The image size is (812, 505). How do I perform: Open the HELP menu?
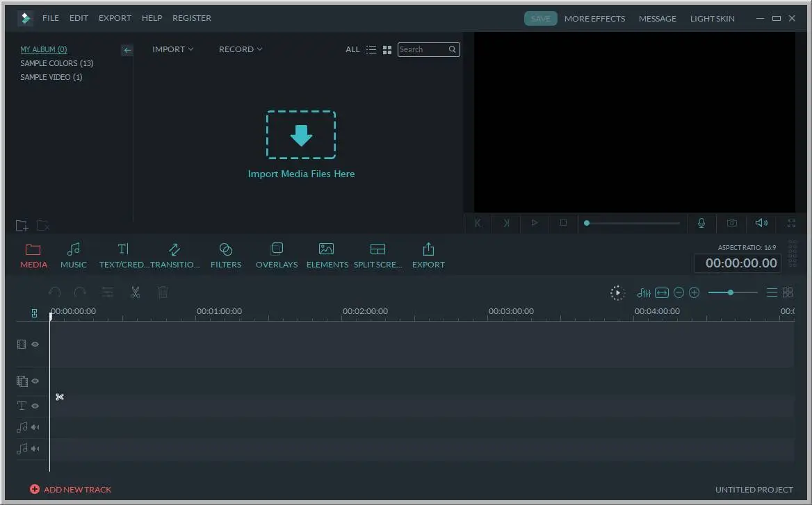coord(152,18)
